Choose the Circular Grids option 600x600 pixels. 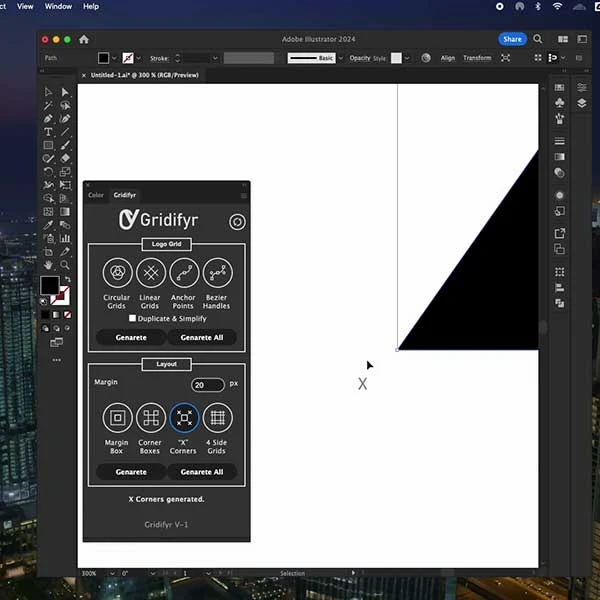(x=117, y=272)
